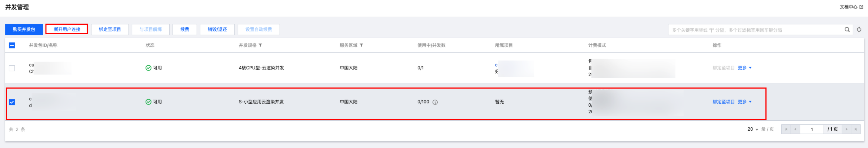This screenshot has width=868, height=148.
Task: Filter by 并发规格 column funnel icon
Action: (x=260, y=45)
